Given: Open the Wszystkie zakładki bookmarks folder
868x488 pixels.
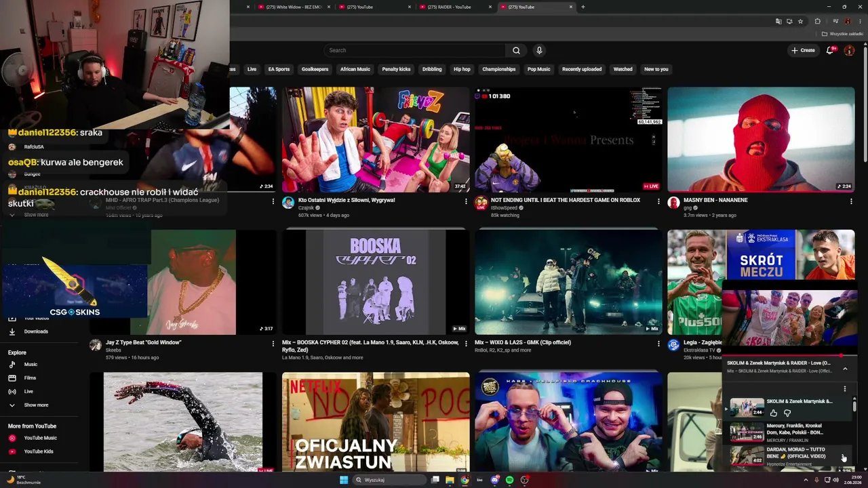Looking at the screenshot, I should 842,34.
